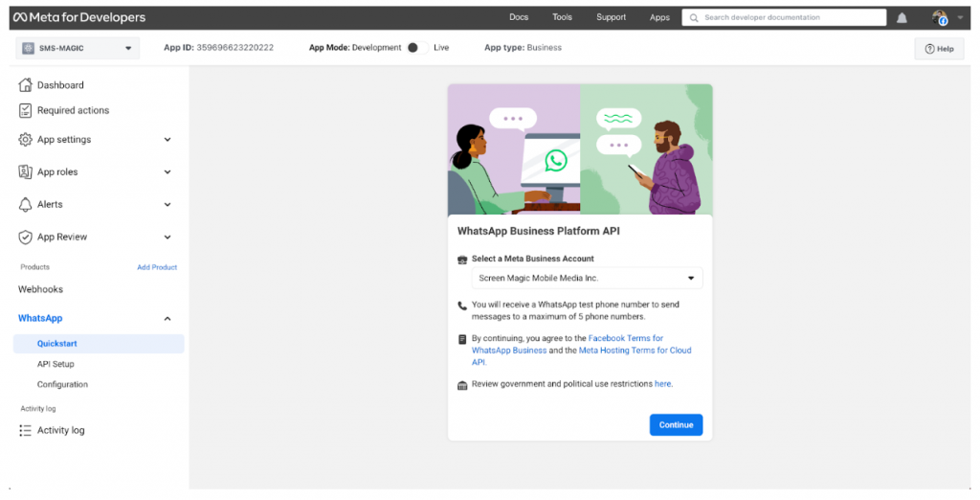Screen dimensions: 980x500
Task: Open Required actions page
Action: click(73, 111)
